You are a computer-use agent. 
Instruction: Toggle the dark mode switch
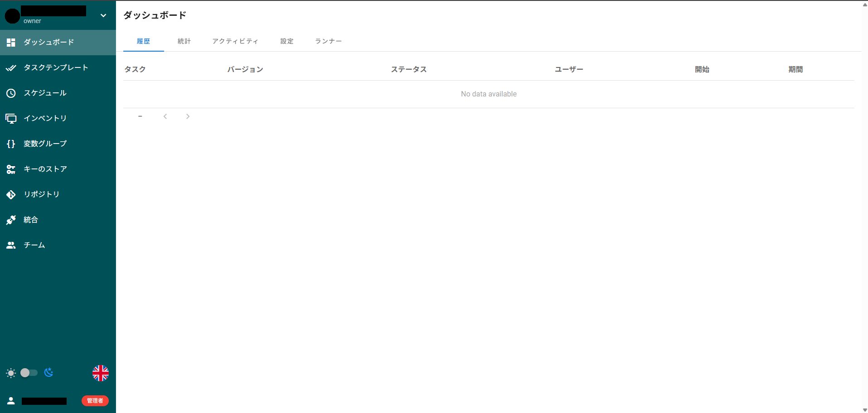(29, 373)
